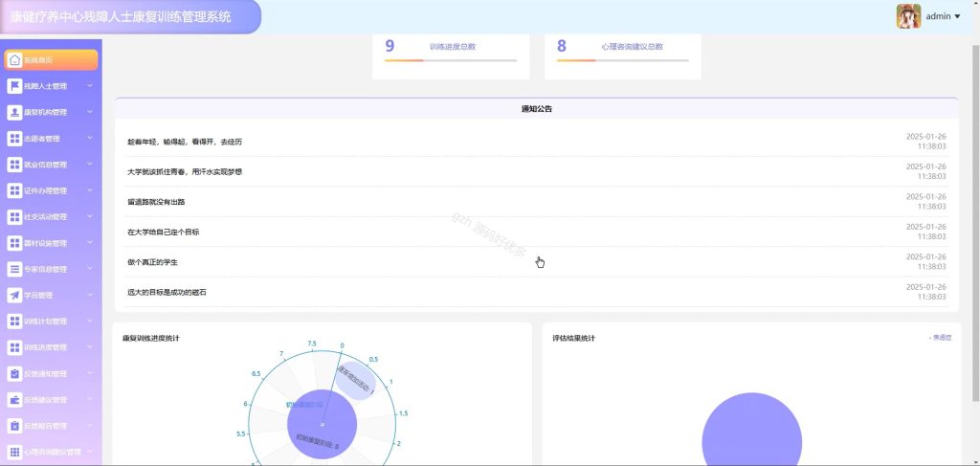Click the 训练进度总数 count 9
The image size is (980, 466).
tap(390, 46)
